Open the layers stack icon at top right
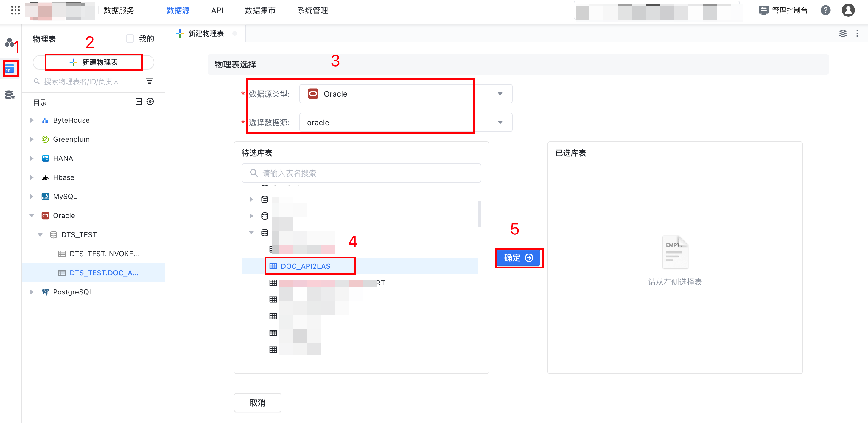The image size is (868, 423). click(843, 33)
